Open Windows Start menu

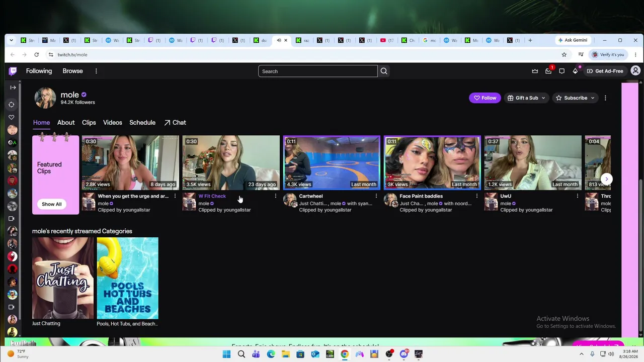point(226,354)
